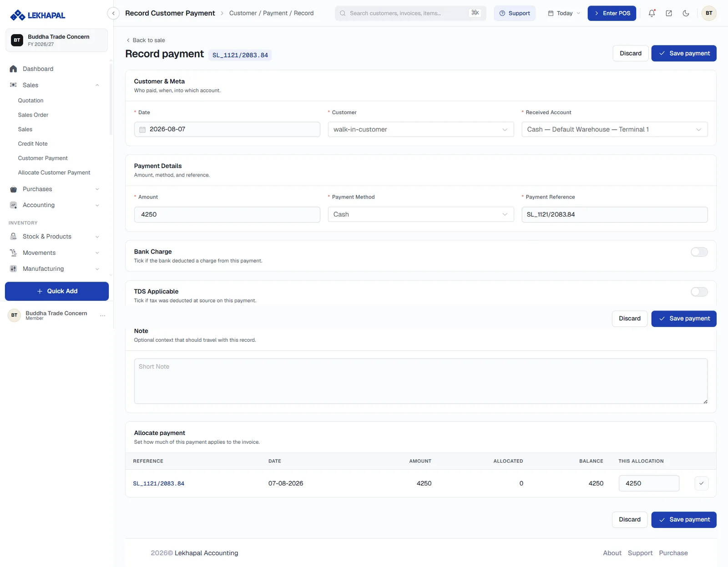Click the Accounting icon
The width and height of the screenshot is (728, 567).
tap(14, 205)
